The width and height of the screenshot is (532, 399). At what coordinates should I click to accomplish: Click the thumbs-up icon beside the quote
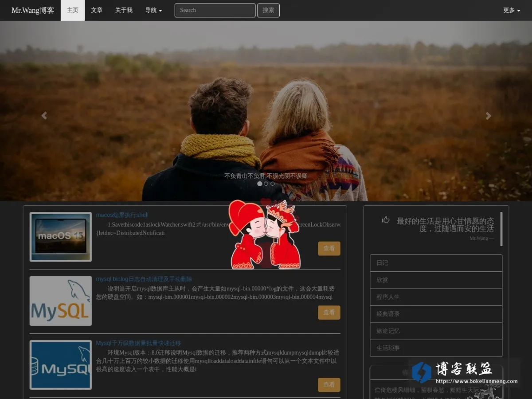click(x=386, y=220)
